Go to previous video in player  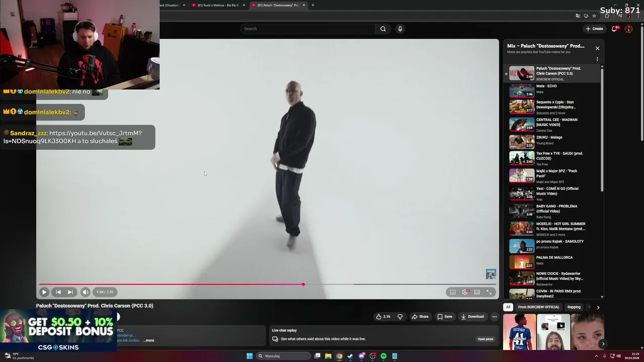58,292
